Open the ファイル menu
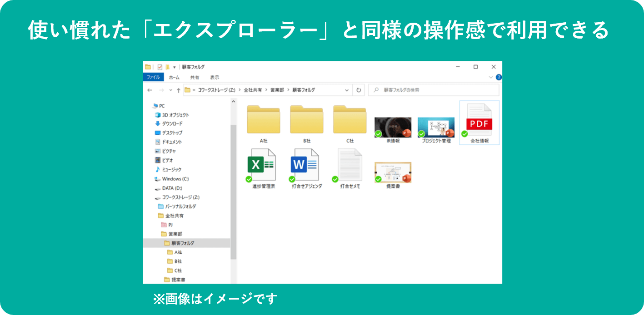The height and width of the screenshot is (315, 644). point(153,77)
